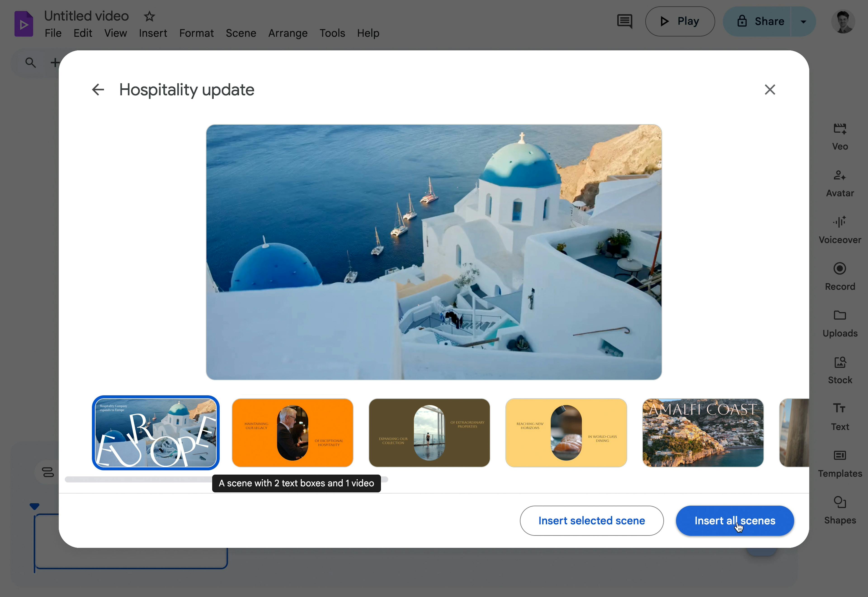Go back from Hospitality update
Viewport: 868px width, 597px height.
tap(98, 90)
